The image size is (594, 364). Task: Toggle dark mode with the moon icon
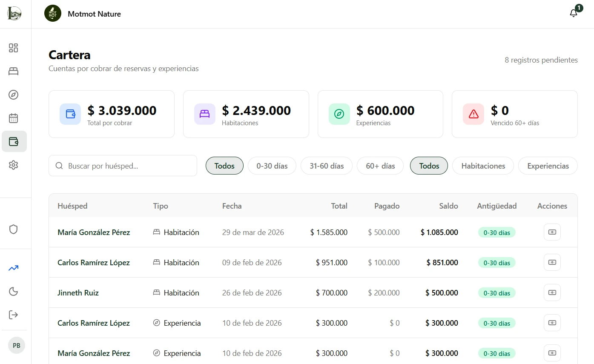pos(14,291)
